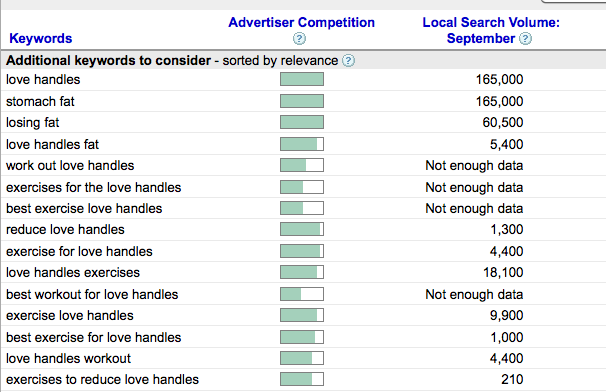Select the keyword love handles exercises

click(x=73, y=273)
